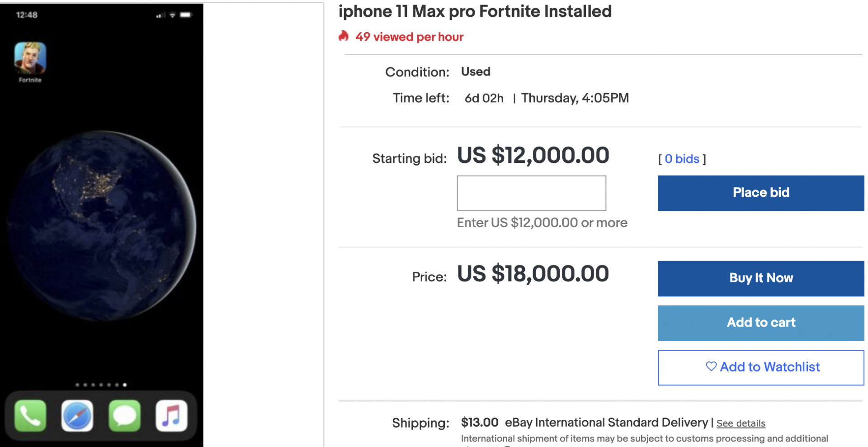Click the Place bid button
Viewport: 868px width, 447px height.
760,193
